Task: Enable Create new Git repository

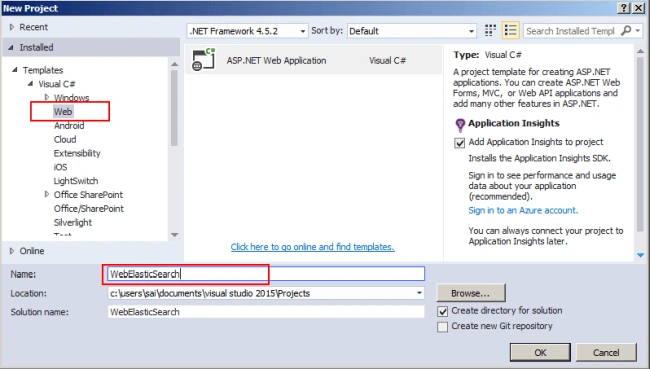Action: (x=442, y=327)
